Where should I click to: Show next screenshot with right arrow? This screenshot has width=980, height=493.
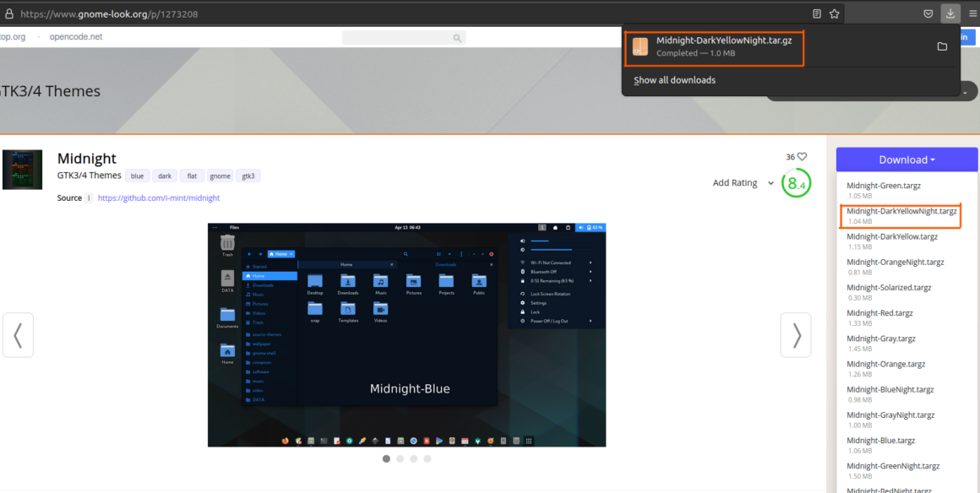795,335
